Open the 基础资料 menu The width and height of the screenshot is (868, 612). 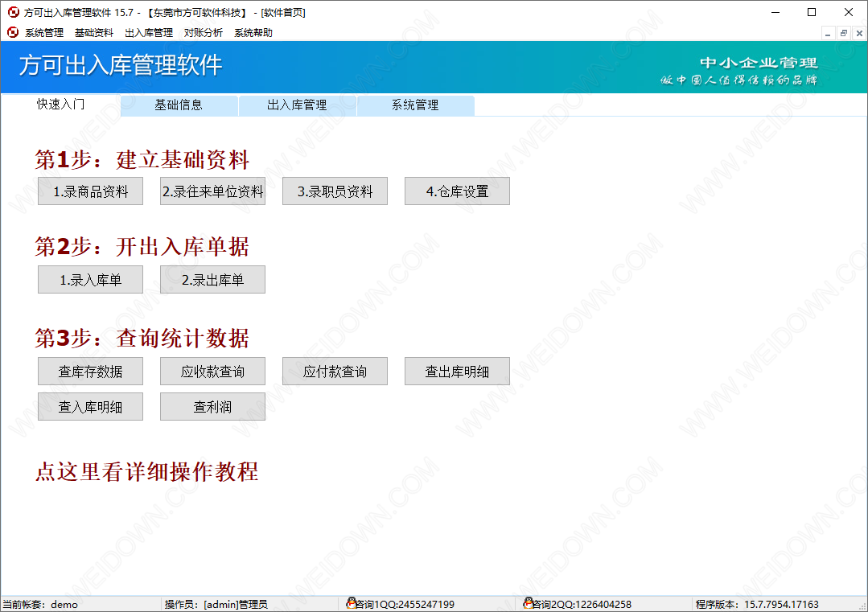click(x=94, y=33)
